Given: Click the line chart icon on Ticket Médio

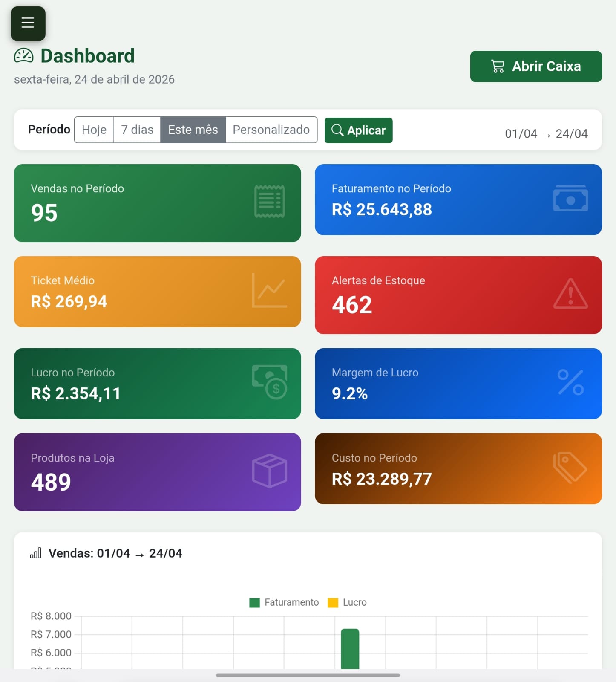Looking at the screenshot, I should click(x=270, y=290).
